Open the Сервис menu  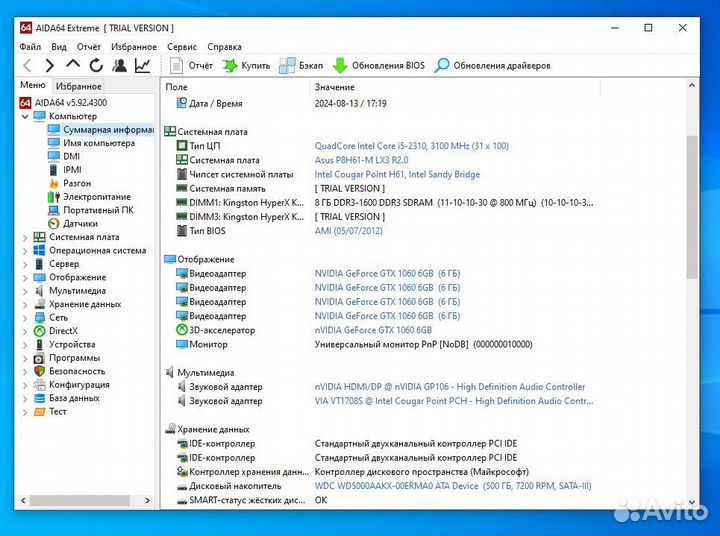[182, 47]
